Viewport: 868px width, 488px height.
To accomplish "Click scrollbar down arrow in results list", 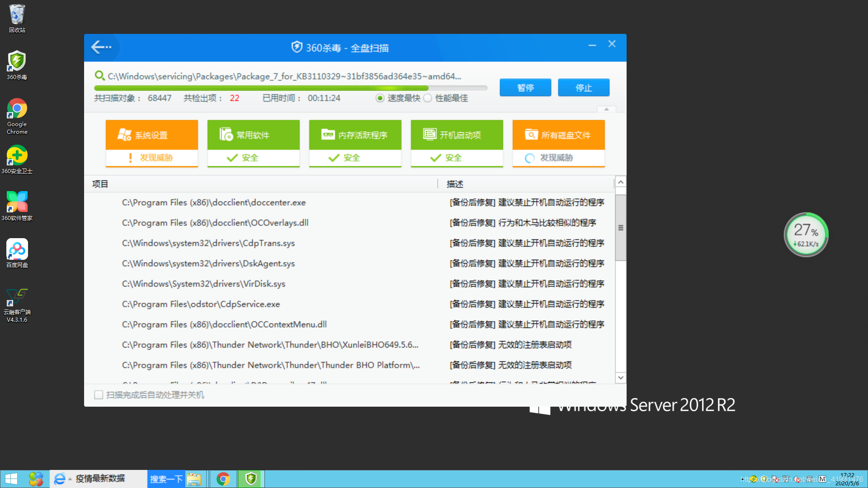I will (621, 378).
